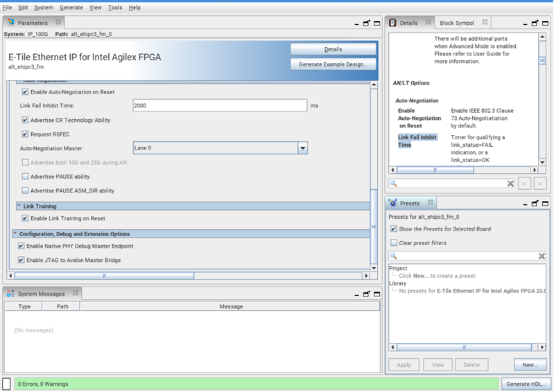Click the Type column header

(x=24, y=306)
